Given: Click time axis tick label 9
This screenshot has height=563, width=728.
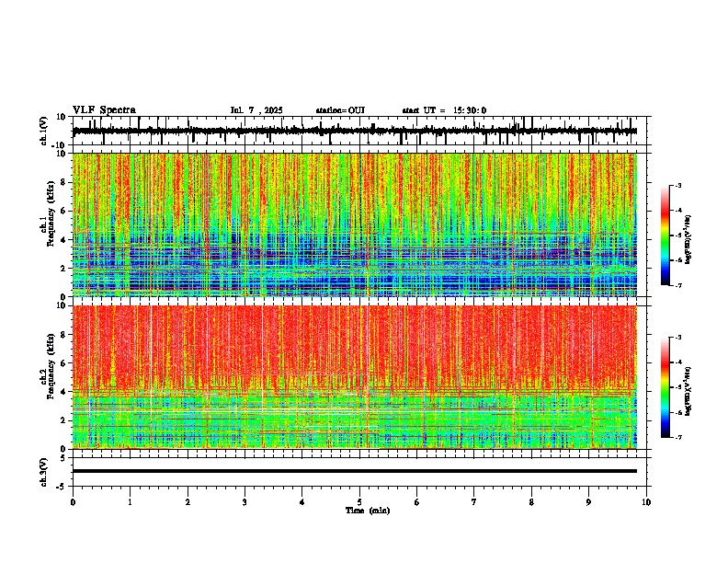Looking at the screenshot, I should click(588, 502).
